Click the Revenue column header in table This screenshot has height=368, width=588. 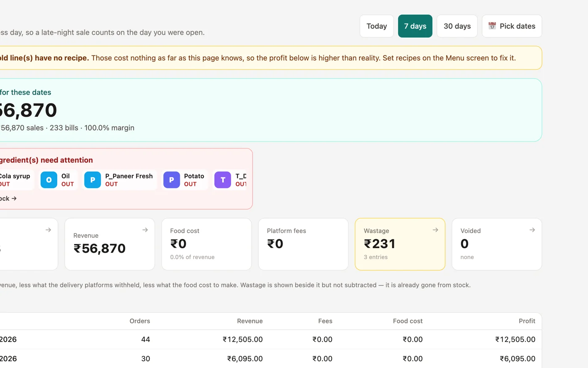(x=250, y=321)
